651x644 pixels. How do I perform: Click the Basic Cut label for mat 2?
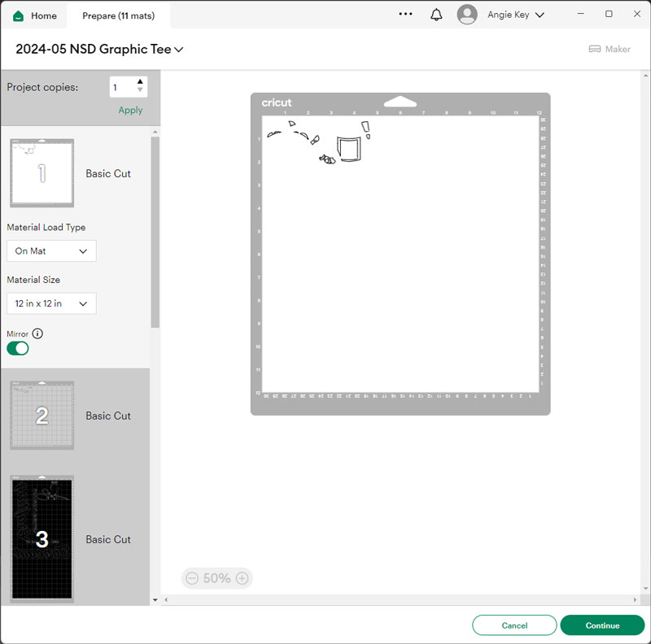point(108,416)
